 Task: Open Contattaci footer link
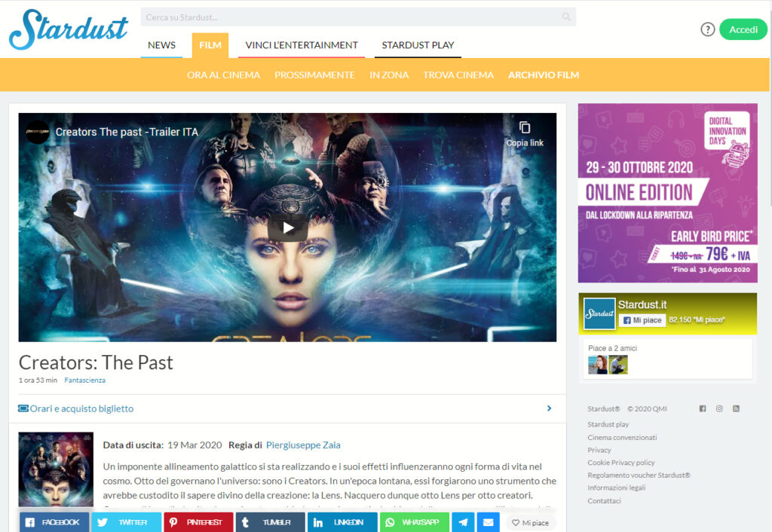(x=604, y=501)
